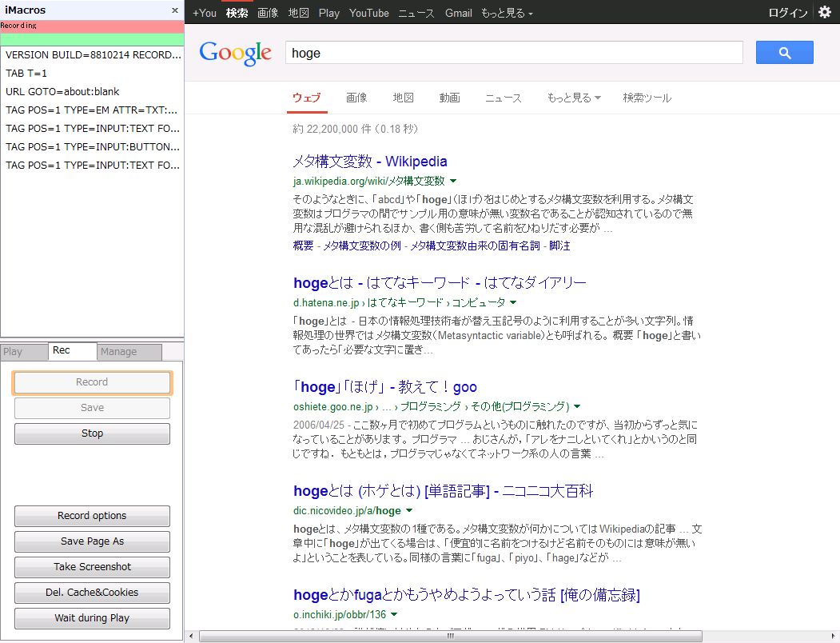Click the Record button
The width and height of the screenshot is (840, 643).
(92, 382)
